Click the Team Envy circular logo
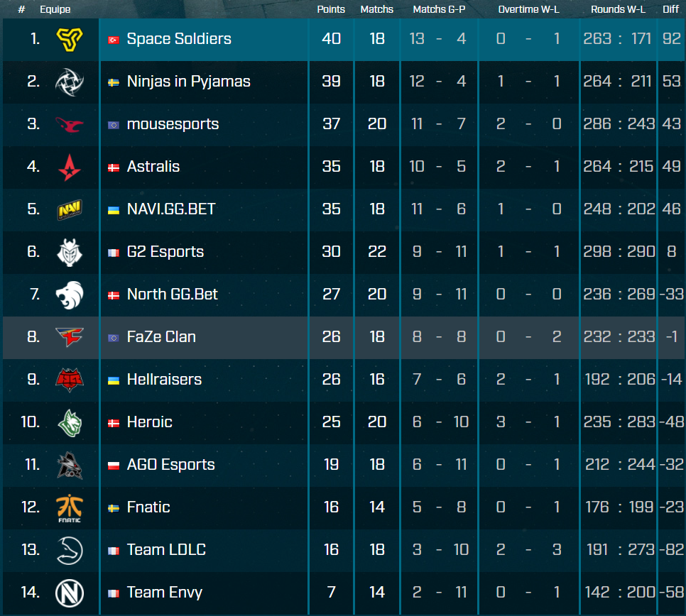 70,593
